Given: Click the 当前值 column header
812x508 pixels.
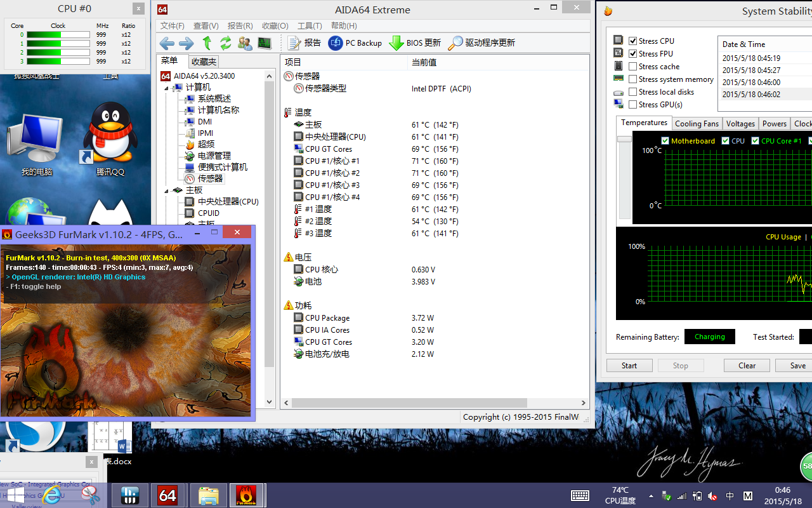Looking at the screenshot, I should pyautogui.click(x=498, y=62).
